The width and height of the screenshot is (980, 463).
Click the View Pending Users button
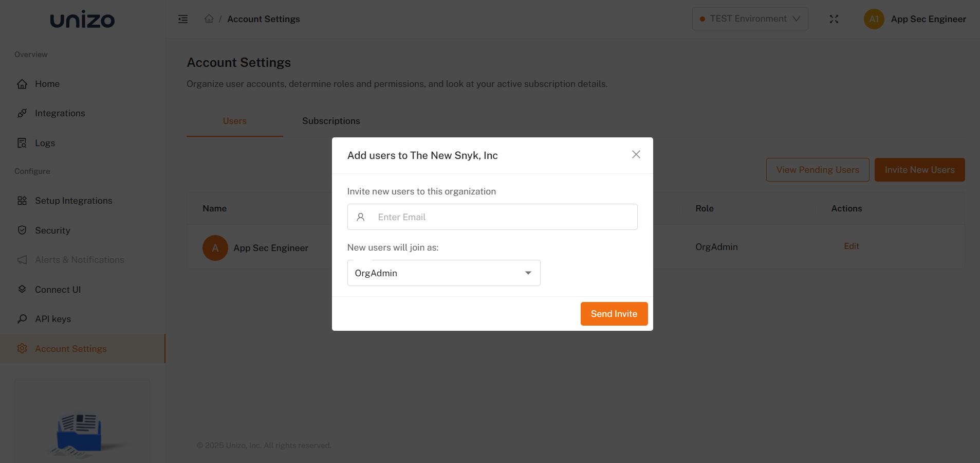tap(817, 170)
